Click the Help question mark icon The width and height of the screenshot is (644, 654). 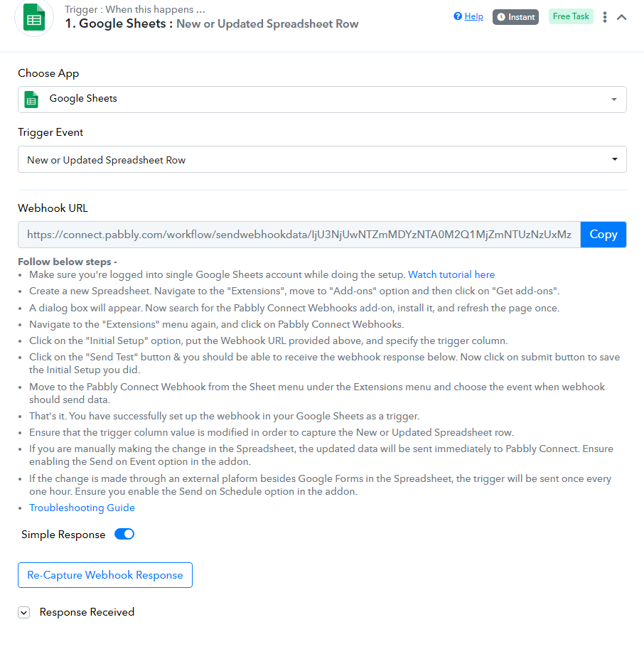click(x=458, y=16)
